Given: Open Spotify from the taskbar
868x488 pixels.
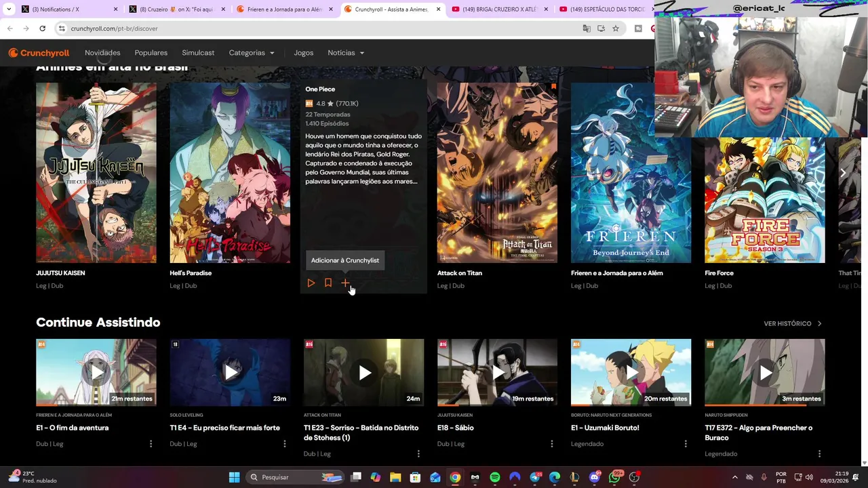Looking at the screenshot, I should click(x=495, y=477).
